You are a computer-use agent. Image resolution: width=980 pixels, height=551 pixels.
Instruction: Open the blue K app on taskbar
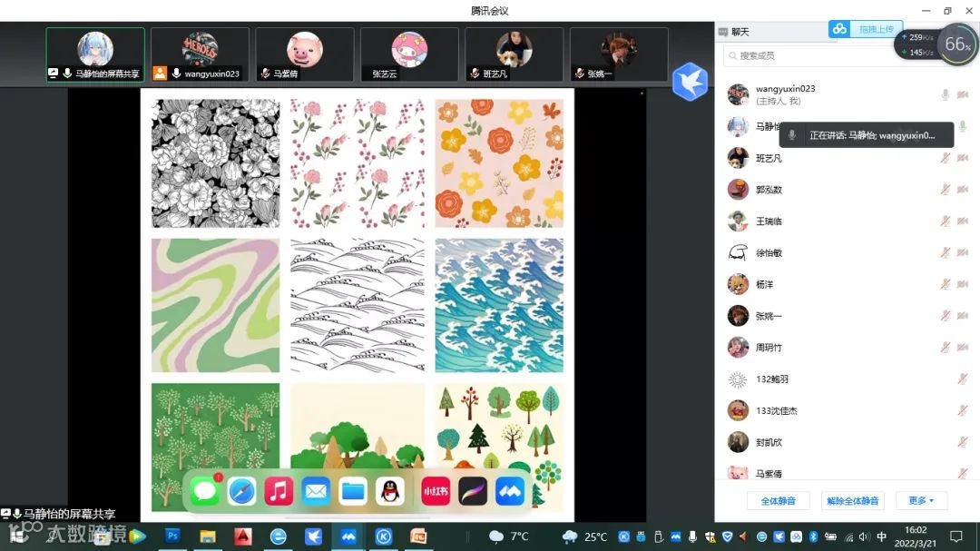(x=383, y=536)
